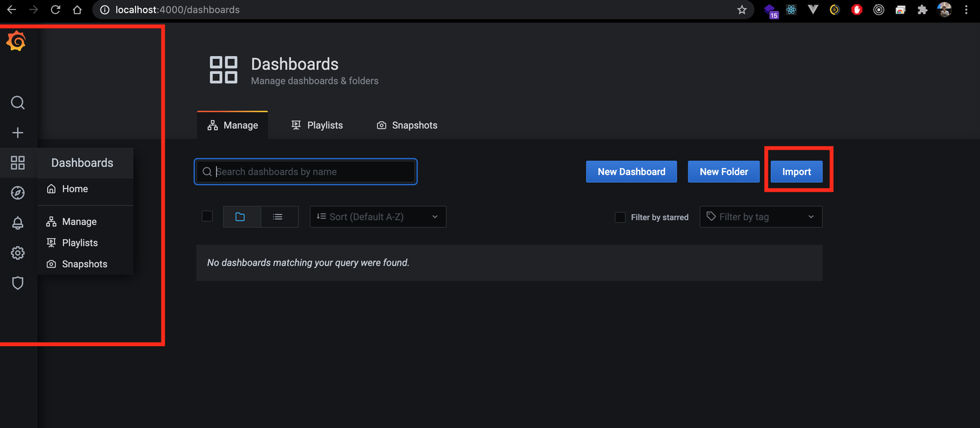This screenshot has height=428, width=980.
Task: Click the Import button
Action: [796, 172]
